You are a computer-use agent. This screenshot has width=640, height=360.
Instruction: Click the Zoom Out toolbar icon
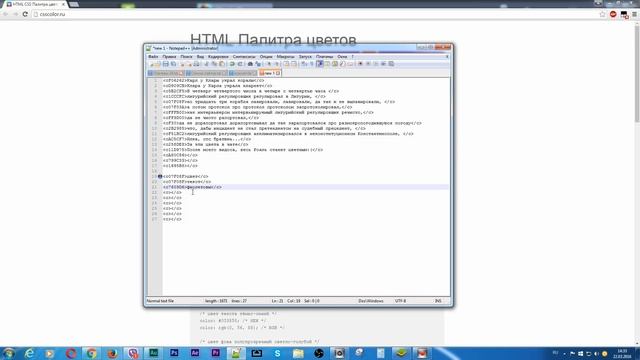pos(277,64)
